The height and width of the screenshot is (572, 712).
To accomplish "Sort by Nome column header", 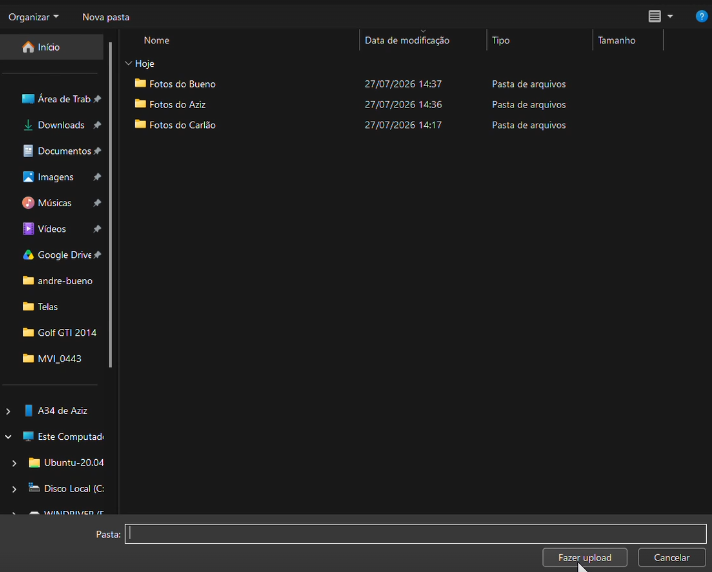I will pos(156,40).
